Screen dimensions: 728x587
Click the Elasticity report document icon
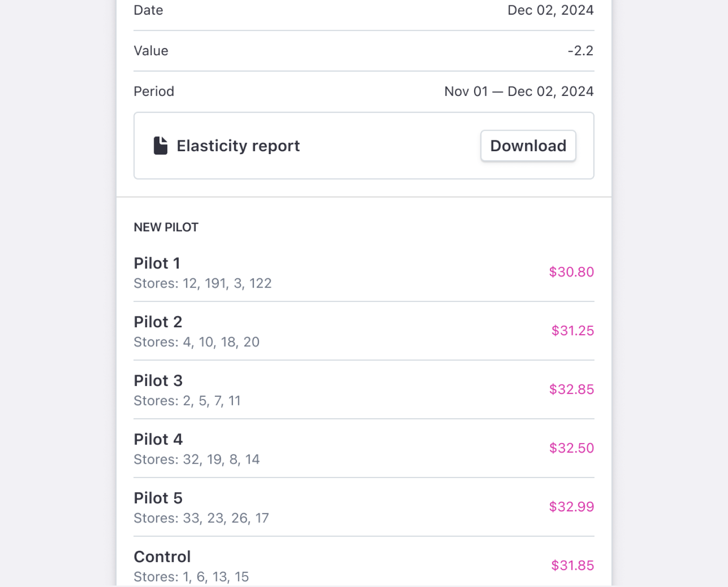(160, 146)
